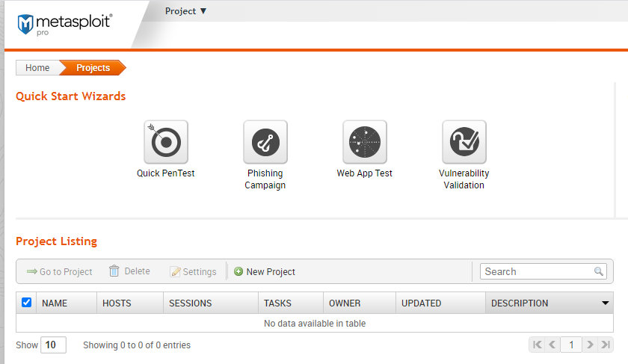Jump to the last page of results
628x364 pixels.
coord(606,345)
